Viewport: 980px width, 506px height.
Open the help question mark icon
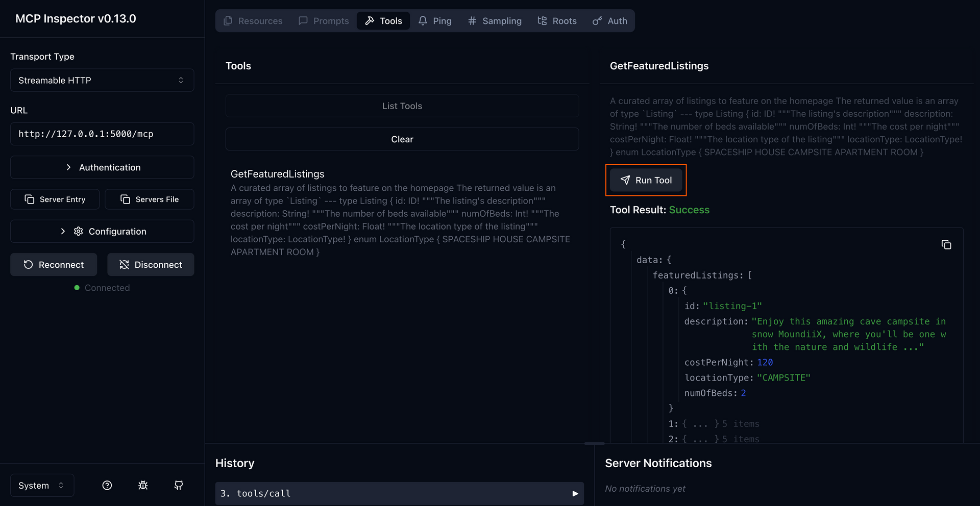coord(107,485)
